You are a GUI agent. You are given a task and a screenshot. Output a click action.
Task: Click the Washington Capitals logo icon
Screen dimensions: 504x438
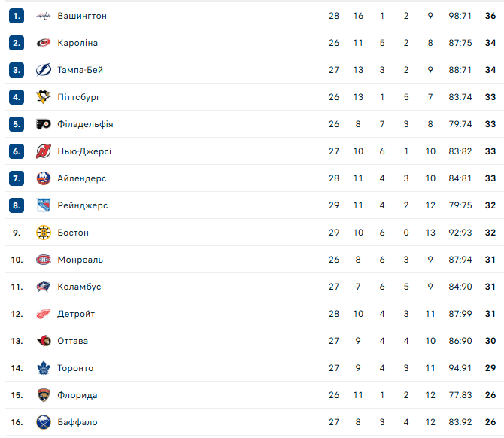pyautogui.click(x=44, y=16)
